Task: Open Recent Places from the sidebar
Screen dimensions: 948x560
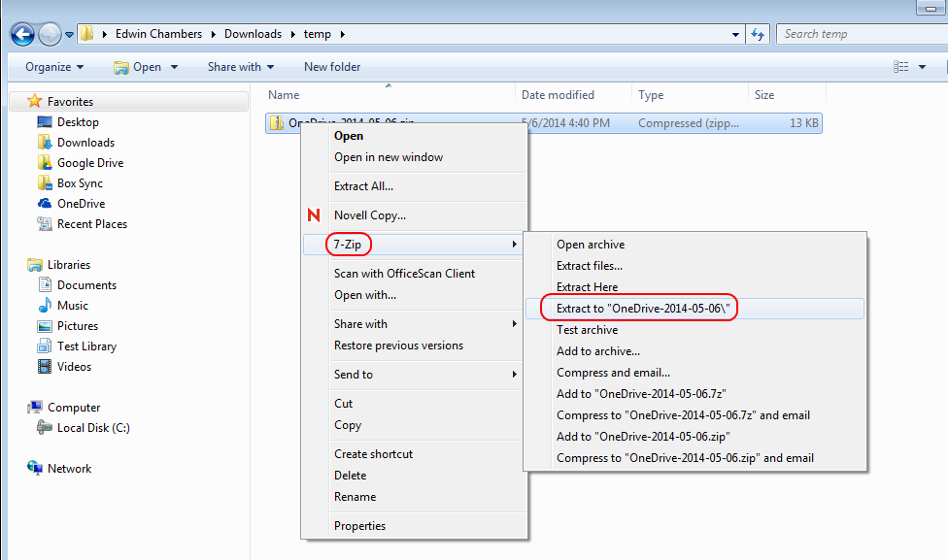Action: pyautogui.click(x=92, y=223)
